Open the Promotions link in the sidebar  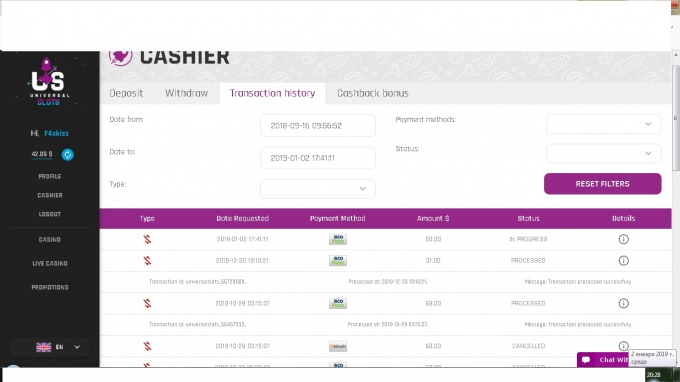pos(50,287)
